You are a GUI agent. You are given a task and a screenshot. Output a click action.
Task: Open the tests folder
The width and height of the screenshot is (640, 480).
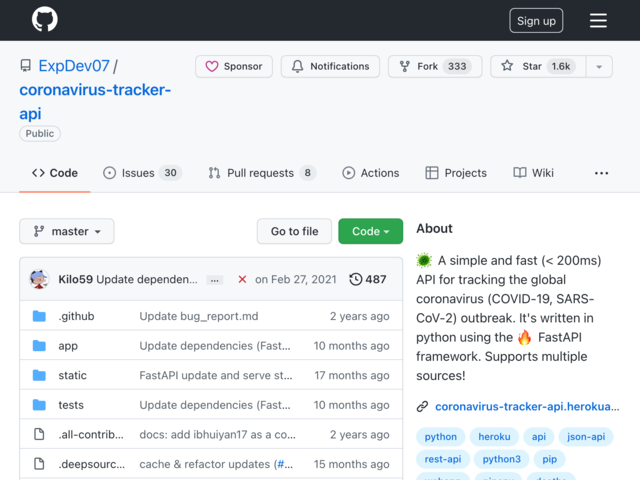tap(71, 405)
